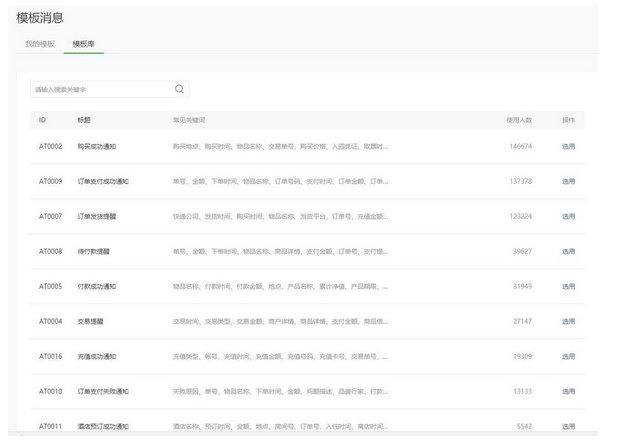Click 选用 next to 付款成功通知
618x445 pixels.
568,286
